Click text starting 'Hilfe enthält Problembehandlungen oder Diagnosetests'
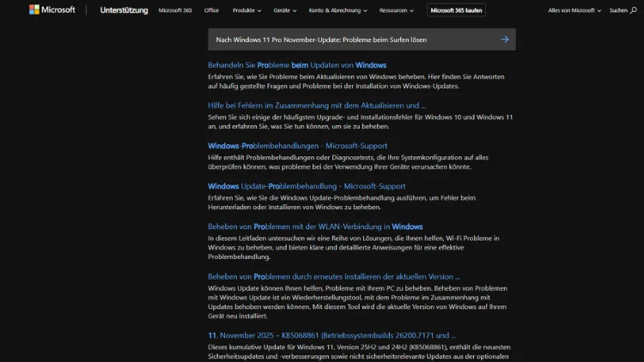Viewport: 644px width, 362px height. [348, 162]
